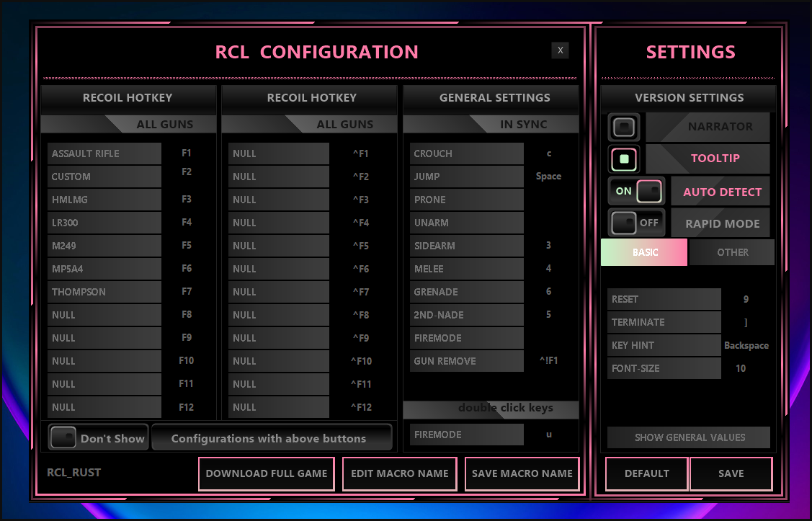The image size is (812, 521).
Task: Click the Key Hint Backspace value
Action: [746, 345]
